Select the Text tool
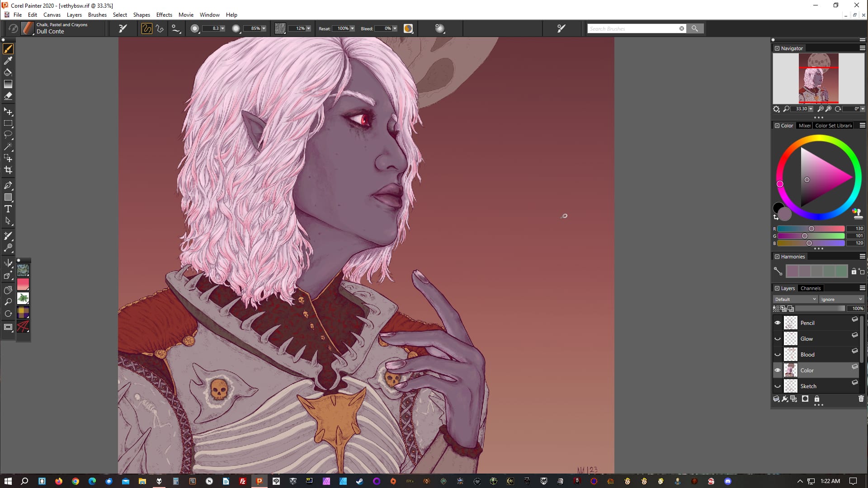 tap(8, 209)
